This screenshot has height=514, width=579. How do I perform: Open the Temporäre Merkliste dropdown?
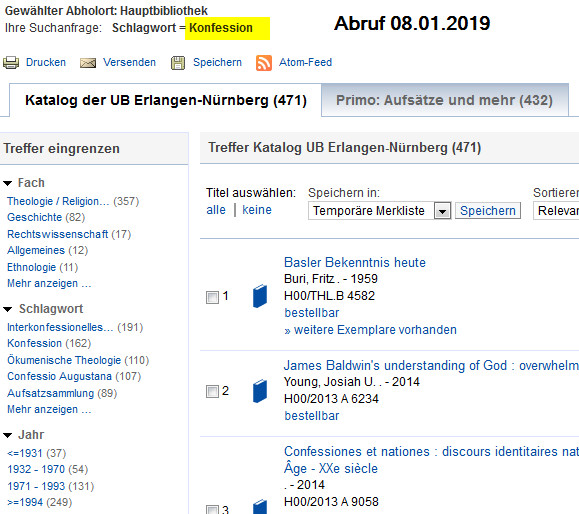pyautogui.click(x=442, y=211)
